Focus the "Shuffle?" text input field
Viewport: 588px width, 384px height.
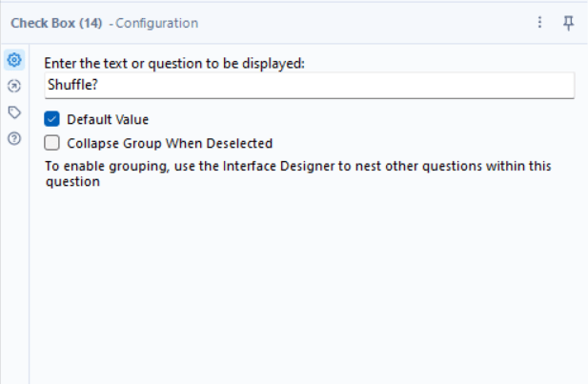(310, 85)
